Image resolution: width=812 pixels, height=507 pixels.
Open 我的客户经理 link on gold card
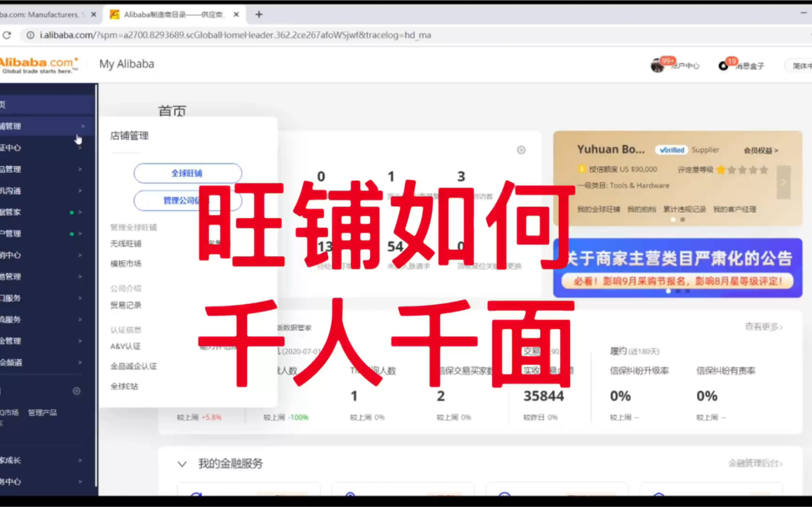(735, 209)
